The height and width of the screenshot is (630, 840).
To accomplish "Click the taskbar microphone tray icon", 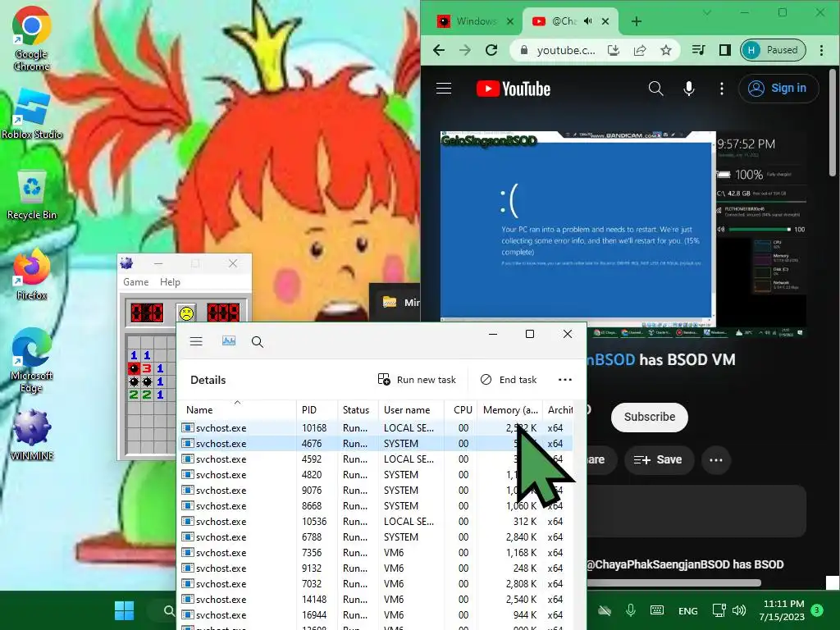I will (x=631, y=610).
